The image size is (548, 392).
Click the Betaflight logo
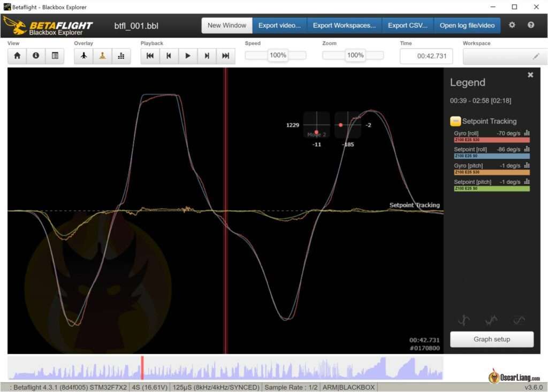coord(48,26)
